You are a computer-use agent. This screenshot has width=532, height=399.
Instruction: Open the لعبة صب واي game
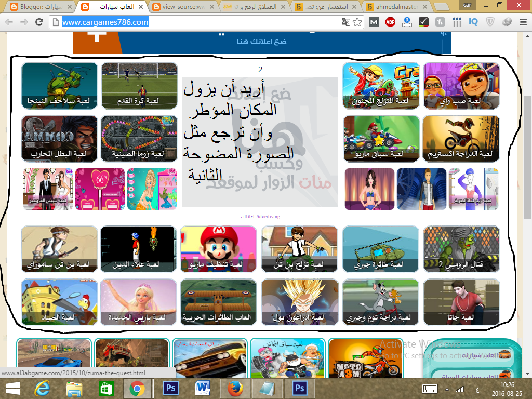tap(461, 86)
